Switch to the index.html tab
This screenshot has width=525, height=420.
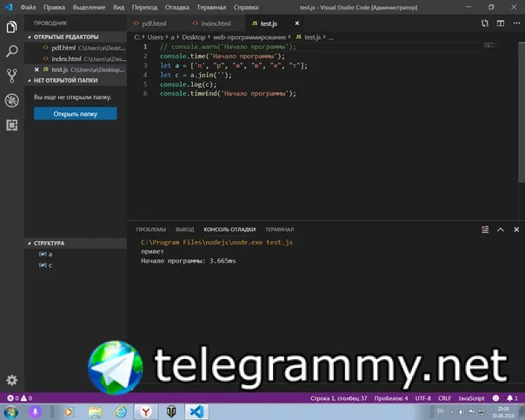point(216,23)
